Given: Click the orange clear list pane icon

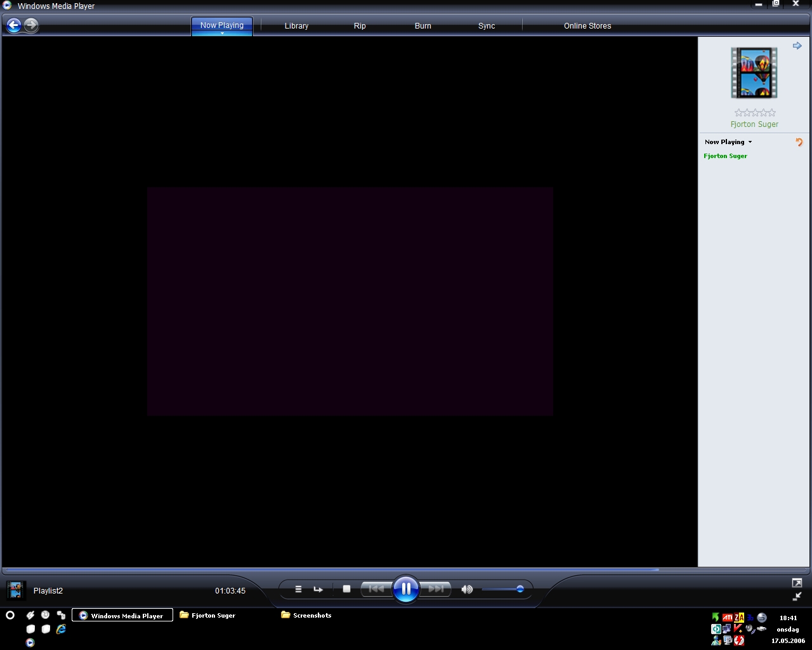Looking at the screenshot, I should 799,142.
